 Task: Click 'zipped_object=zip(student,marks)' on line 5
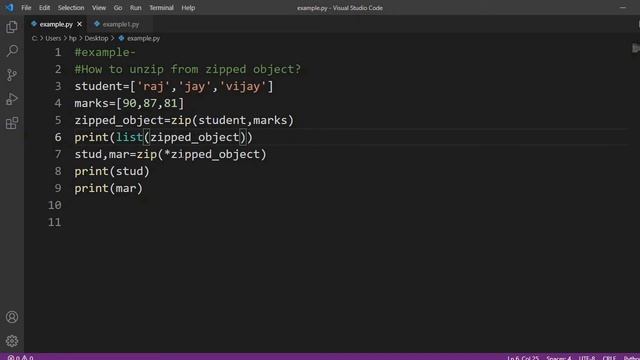coord(184,120)
